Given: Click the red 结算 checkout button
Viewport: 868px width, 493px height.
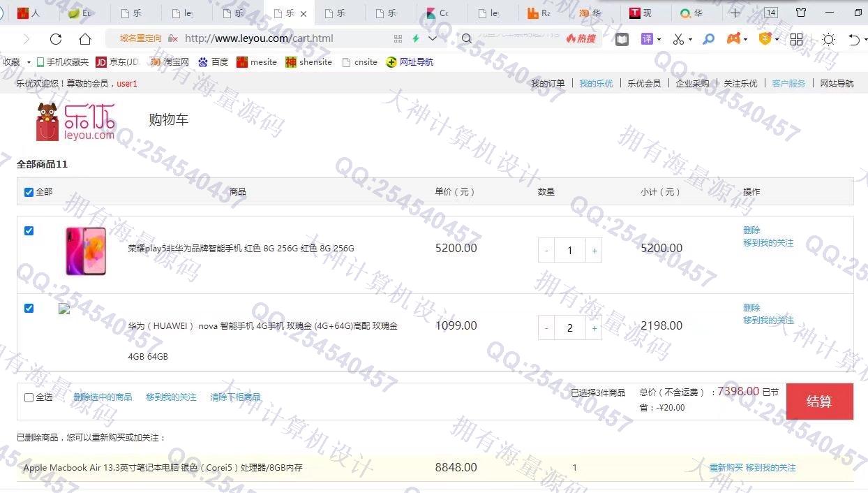Looking at the screenshot, I should click(819, 402).
